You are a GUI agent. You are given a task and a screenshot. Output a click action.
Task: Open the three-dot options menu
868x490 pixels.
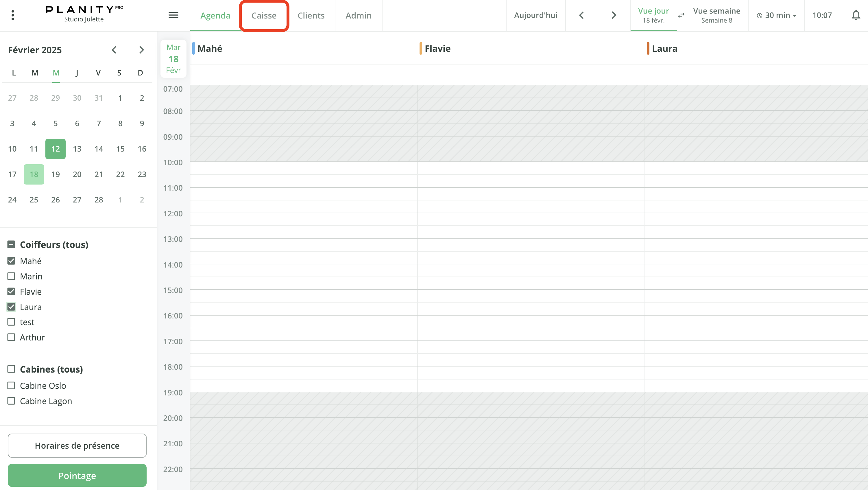pyautogui.click(x=13, y=15)
